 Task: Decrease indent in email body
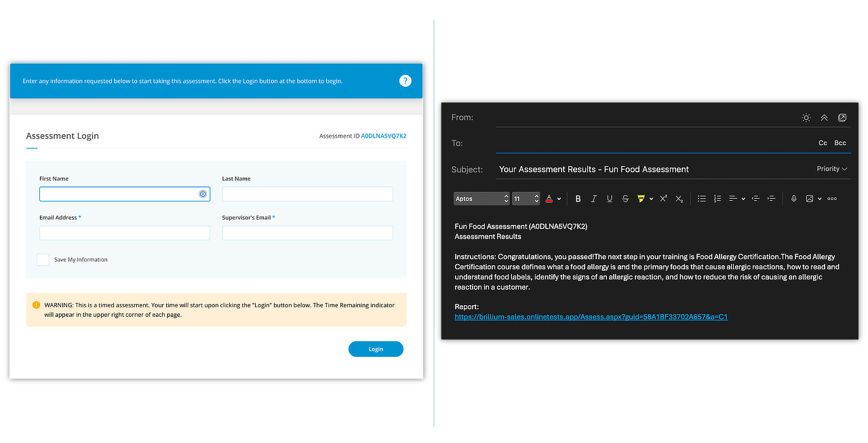[755, 199]
